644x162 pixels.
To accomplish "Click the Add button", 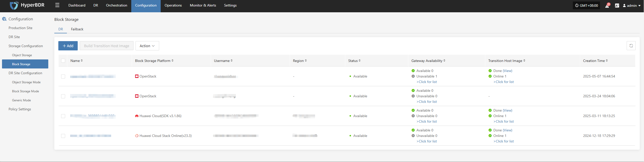I will (x=68, y=46).
